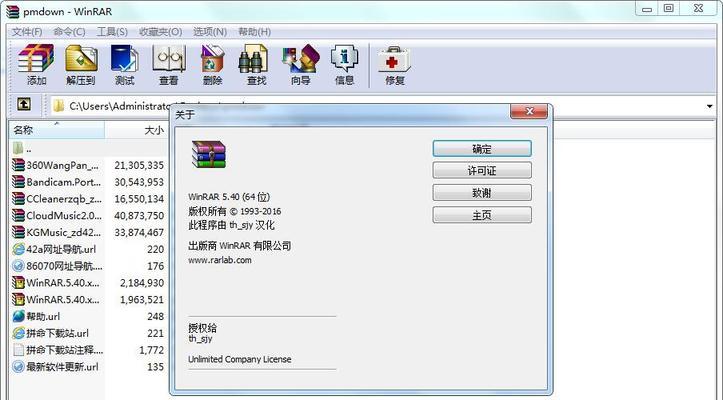
Task: Click the text file icon of 拼命下载站注释
Action: (x=18, y=350)
